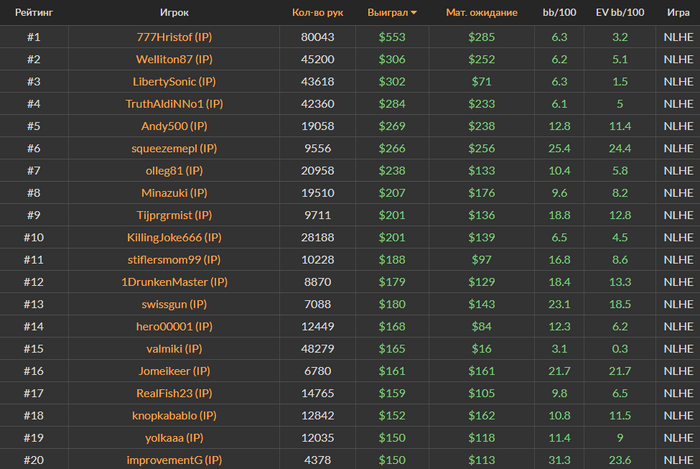This screenshot has width=700, height=469.
Task: Click the sort arrow next to Выиграл
Action: point(414,13)
